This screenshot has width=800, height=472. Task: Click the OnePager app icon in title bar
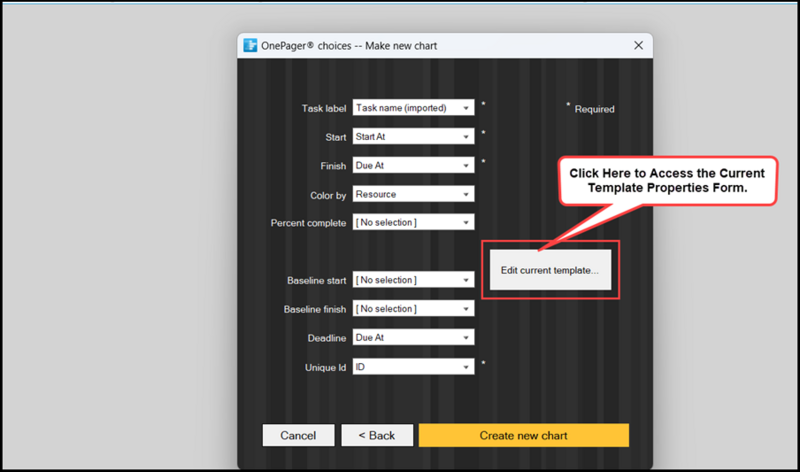(x=250, y=45)
